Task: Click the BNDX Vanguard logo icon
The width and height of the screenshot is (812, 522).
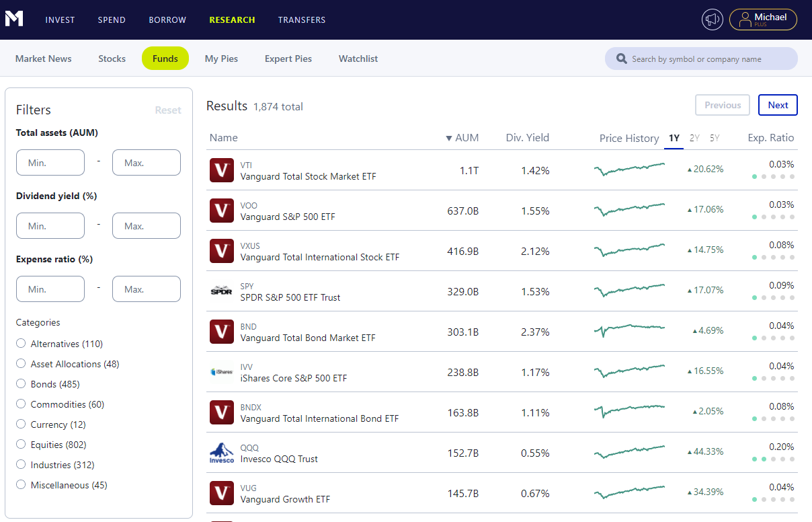Action: pos(221,412)
